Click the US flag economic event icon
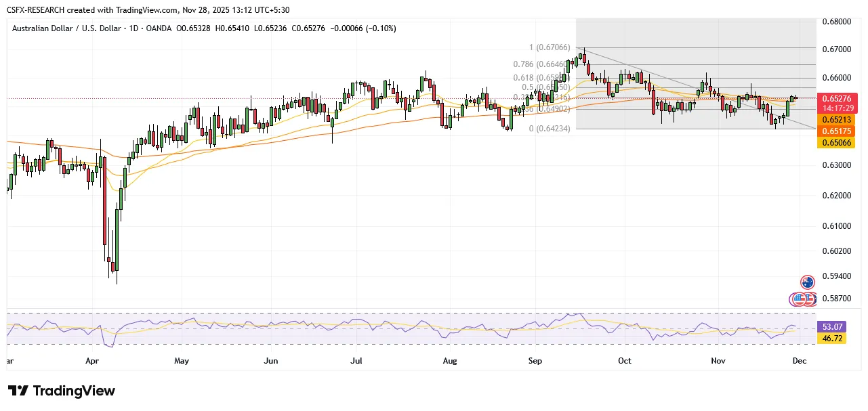The height and width of the screenshot is (411, 868). tap(800, 299)
